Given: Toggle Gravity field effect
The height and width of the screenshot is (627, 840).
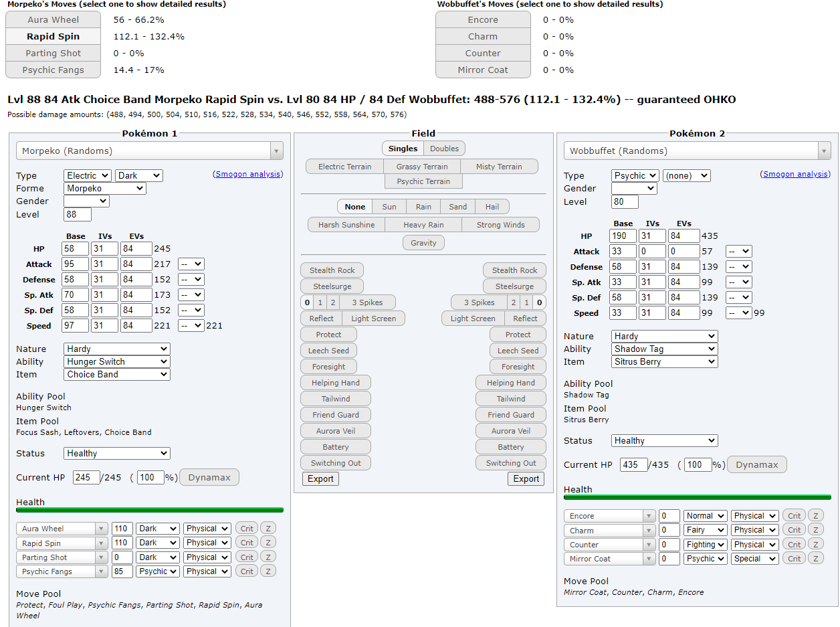Looking at the screenshot, I should pyautogui.click(x=423, y=243).
